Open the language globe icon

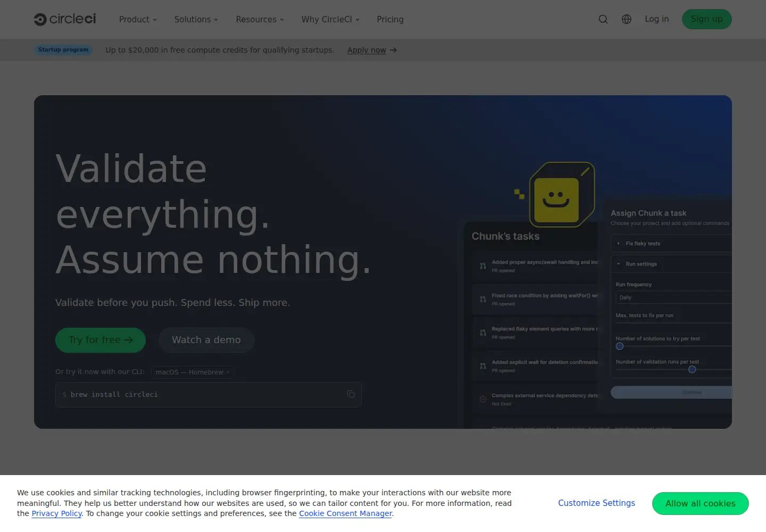click(x=627, y=19)
